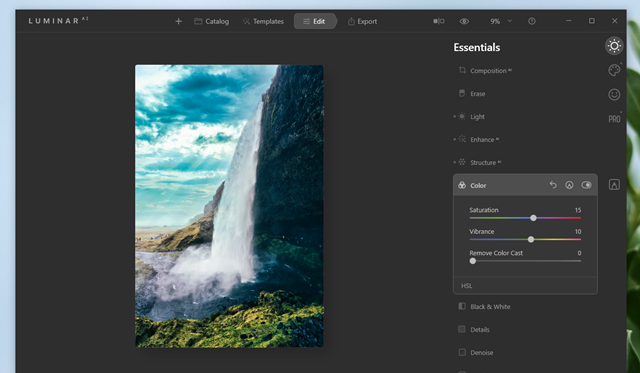Adjust the Remove Color Cast slider handle
The image size is (640, 373).
473,261
